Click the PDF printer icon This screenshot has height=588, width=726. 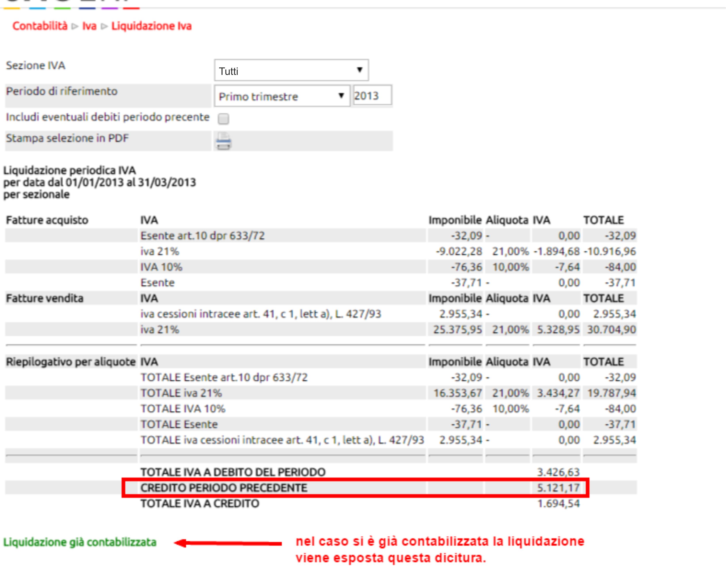pyautogui.click(x=223, y=141)
